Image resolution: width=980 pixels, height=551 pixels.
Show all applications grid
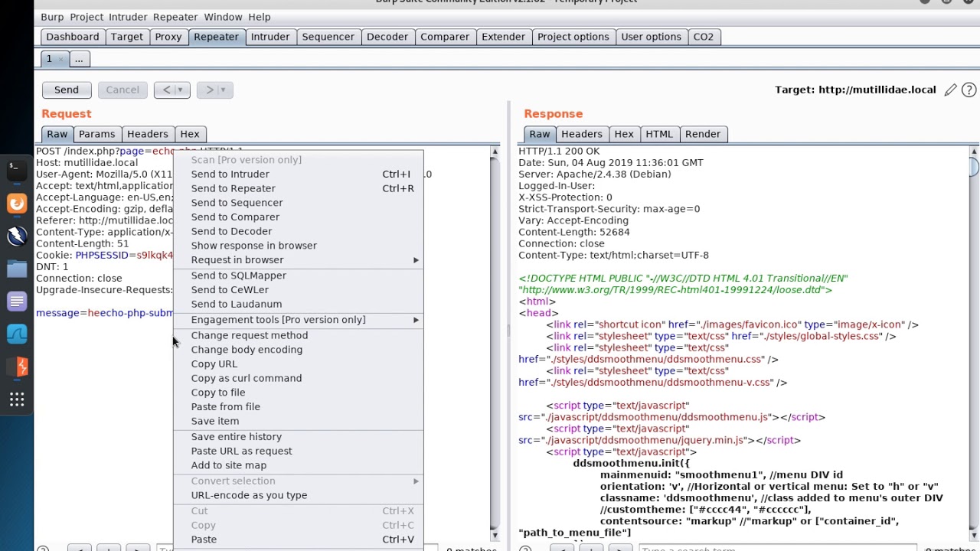(x=16, y=399)
